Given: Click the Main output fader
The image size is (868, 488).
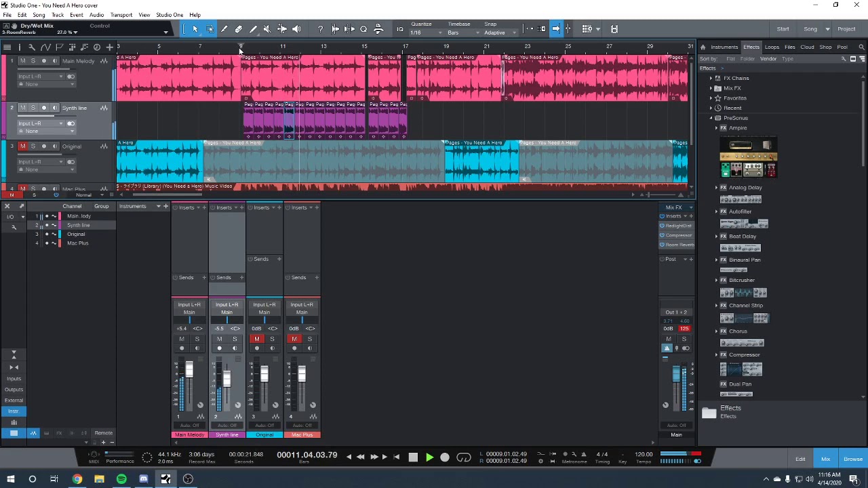Looking at the screenshot, I should (x=676, y=374).
